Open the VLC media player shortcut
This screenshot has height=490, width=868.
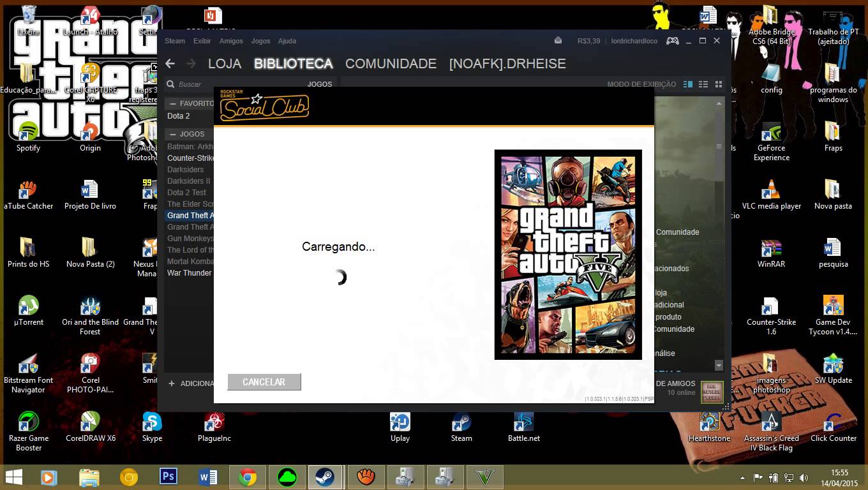[x=771, y=195]
